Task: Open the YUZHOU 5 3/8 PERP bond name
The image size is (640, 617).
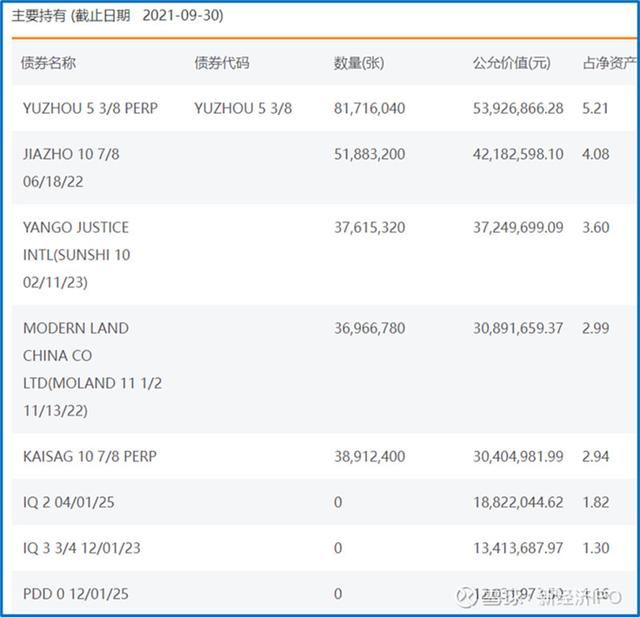Action: click(90, 108)
